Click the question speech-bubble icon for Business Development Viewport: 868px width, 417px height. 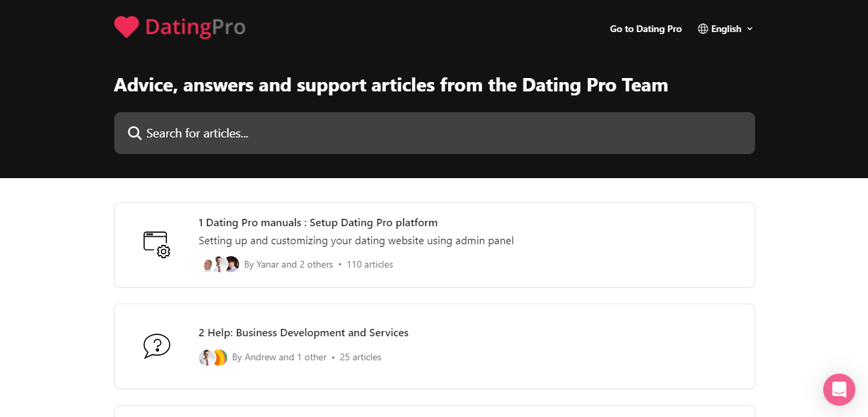coord(157,346)
